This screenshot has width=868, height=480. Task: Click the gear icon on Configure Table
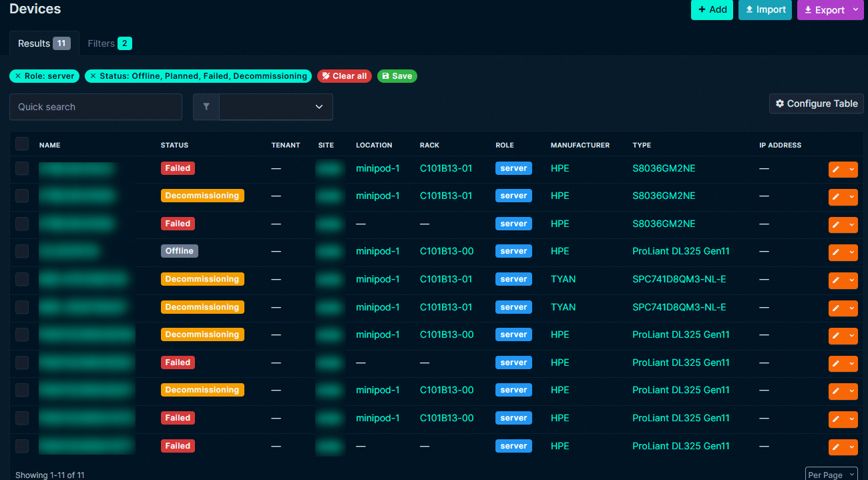(x=779, y=103)
